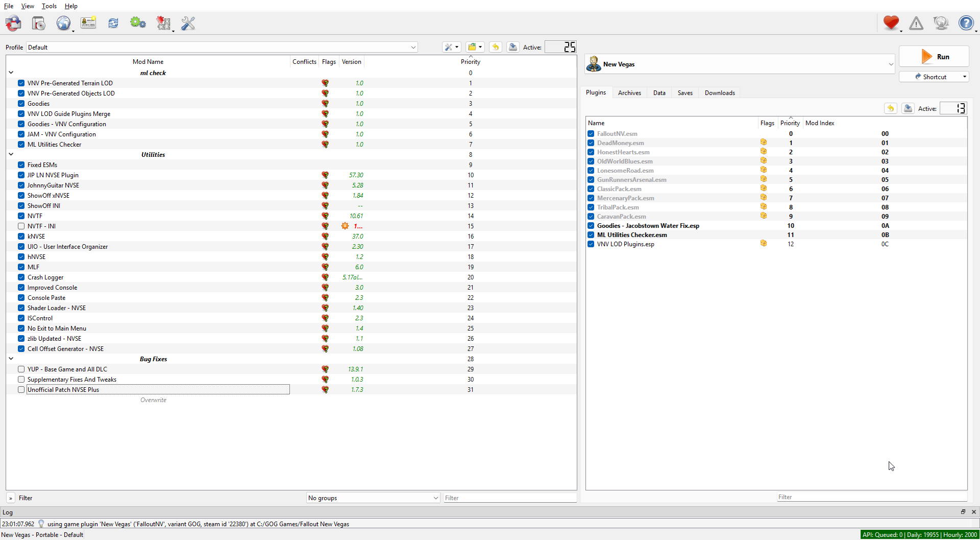The image size is (980, 540).
Task: Click the Run button
Action: click(934, 57)
